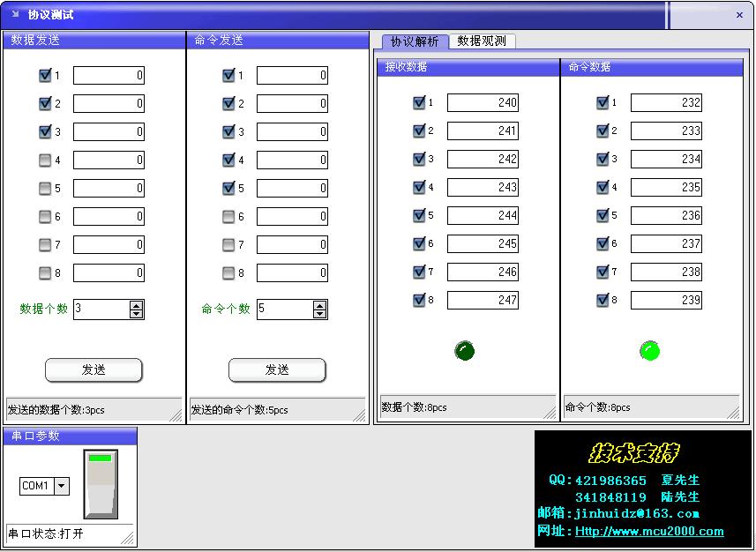Click the window icon beside 协议测试 title
Viewport: 756px width, 552px height.
15,14
